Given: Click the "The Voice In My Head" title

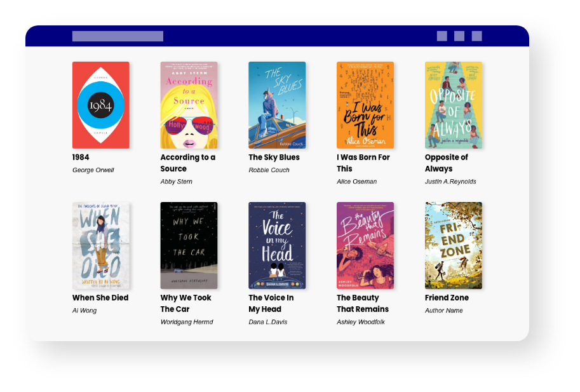Looking at the screenshot, I should pos(271,303).
